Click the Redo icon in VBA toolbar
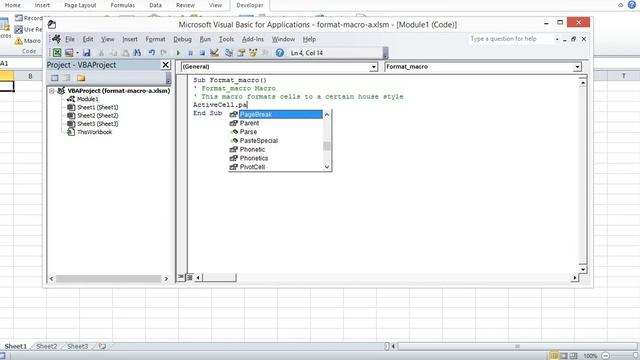640x360 pixels. tap(164, 53)
